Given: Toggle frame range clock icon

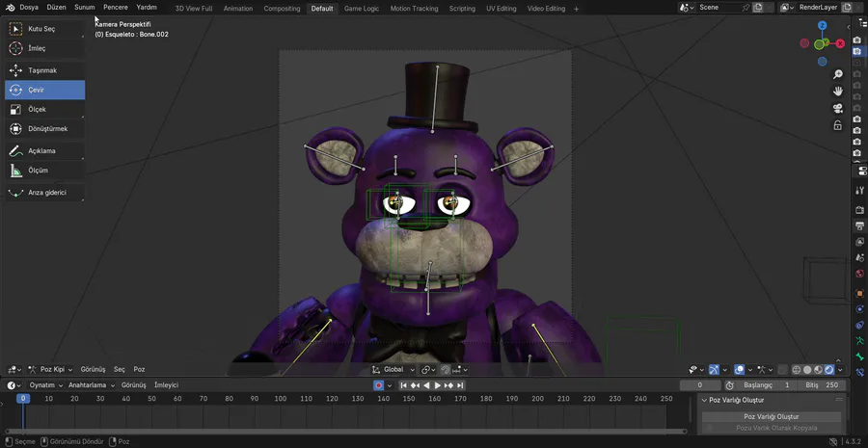Looking at the screenshot, I should click(730, 385).
